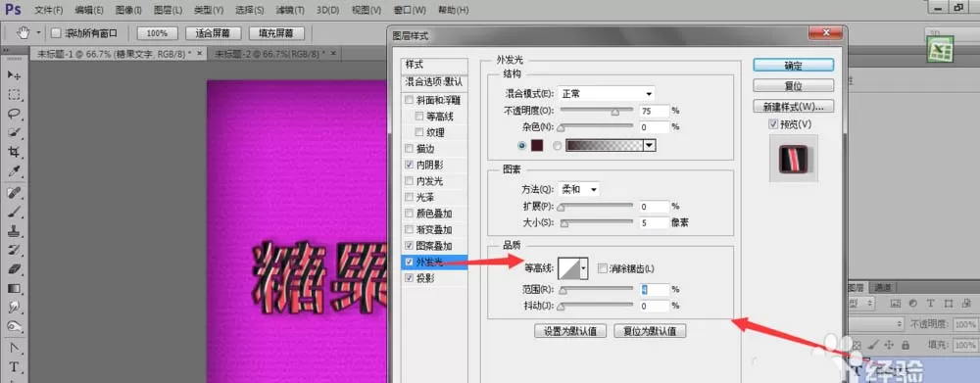Click the 大小(S) slider
The width and height of the screenshot is (980, 383).
pos(596,222)
